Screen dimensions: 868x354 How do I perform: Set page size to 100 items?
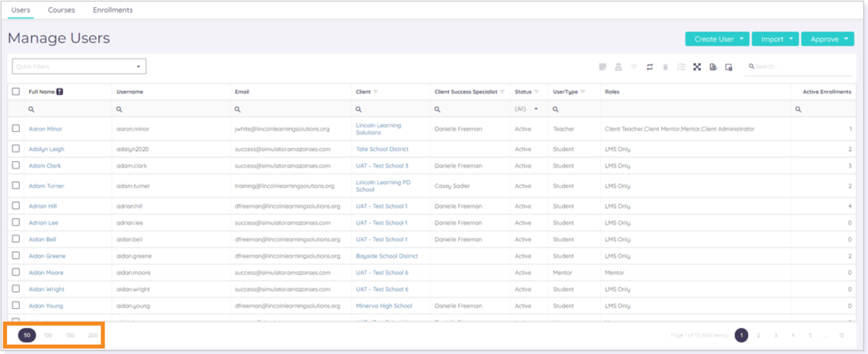[48, 335]
